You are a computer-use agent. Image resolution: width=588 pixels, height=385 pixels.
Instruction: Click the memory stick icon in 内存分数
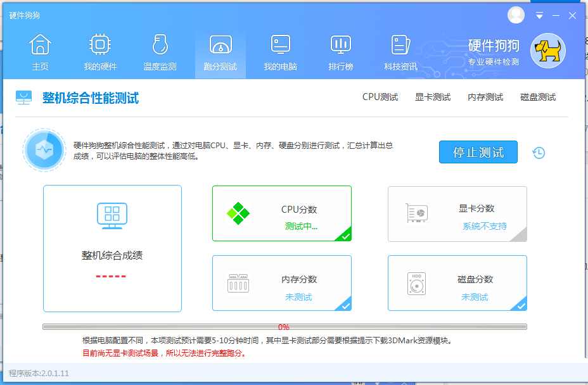[238, 283]
